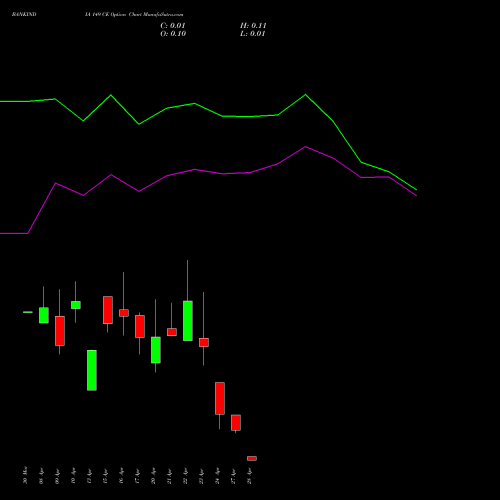Click the "CE Options Chart" heading text
Screen dimensions: 500x500
122,14
